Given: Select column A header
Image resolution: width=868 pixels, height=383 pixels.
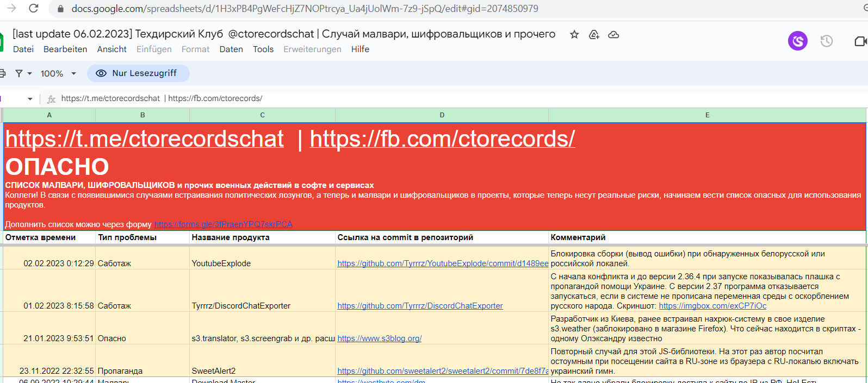Looking at the screenshot, I should (49, 115).
